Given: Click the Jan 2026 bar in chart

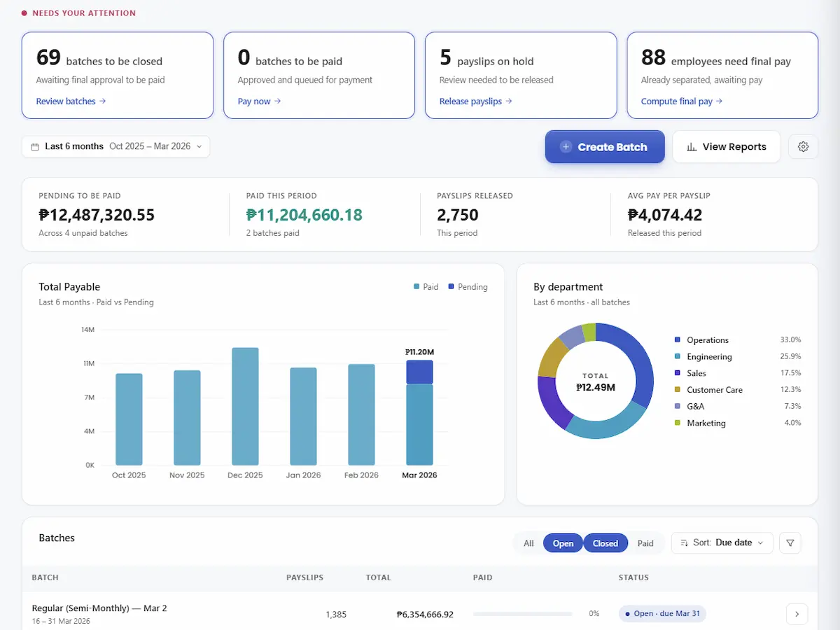Looking at the screenshot, I should 303,416.
